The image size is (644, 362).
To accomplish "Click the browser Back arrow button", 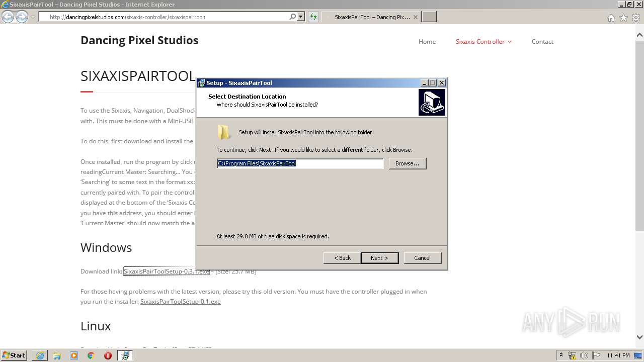I will point(8,17).
